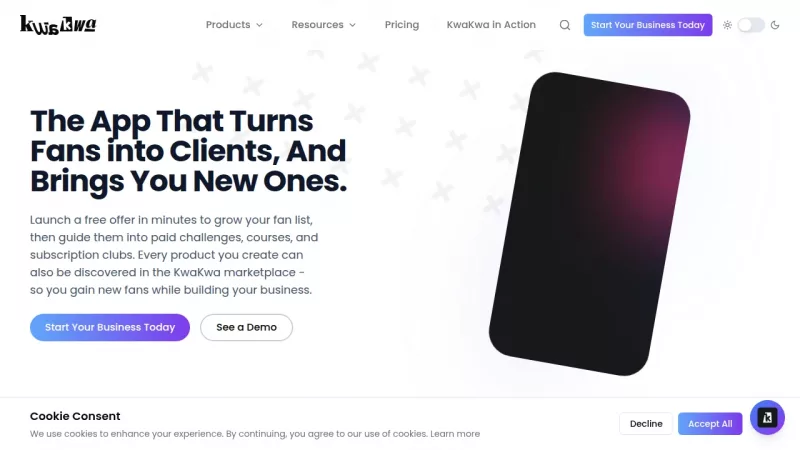Viewport: 800px width, 450px height.
Task: Click the tilted phone mockup image
Action: 589,224
